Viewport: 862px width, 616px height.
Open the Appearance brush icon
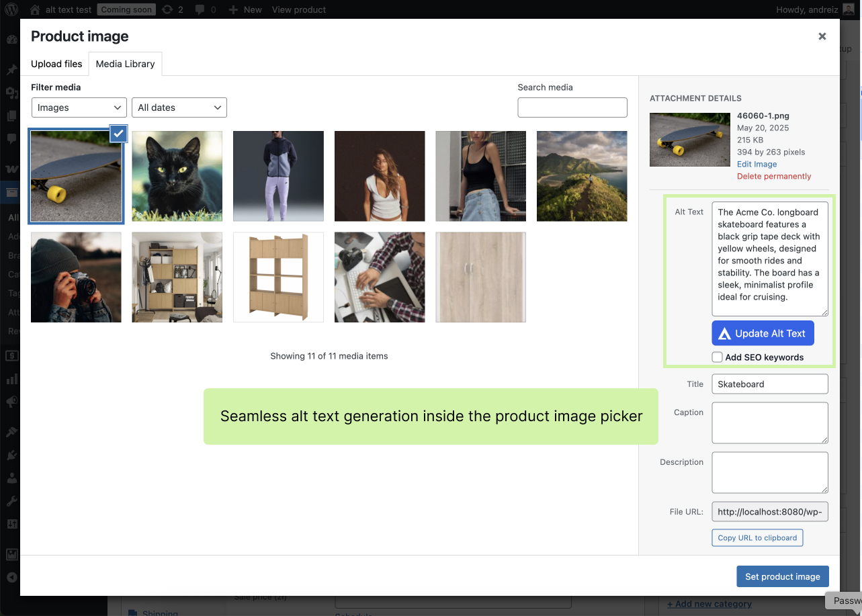pos(11,433)
